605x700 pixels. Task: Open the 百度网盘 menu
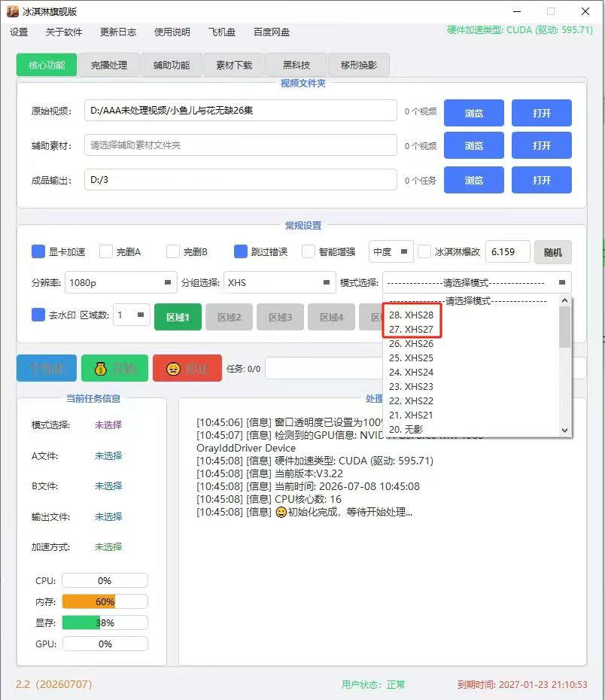272,32
